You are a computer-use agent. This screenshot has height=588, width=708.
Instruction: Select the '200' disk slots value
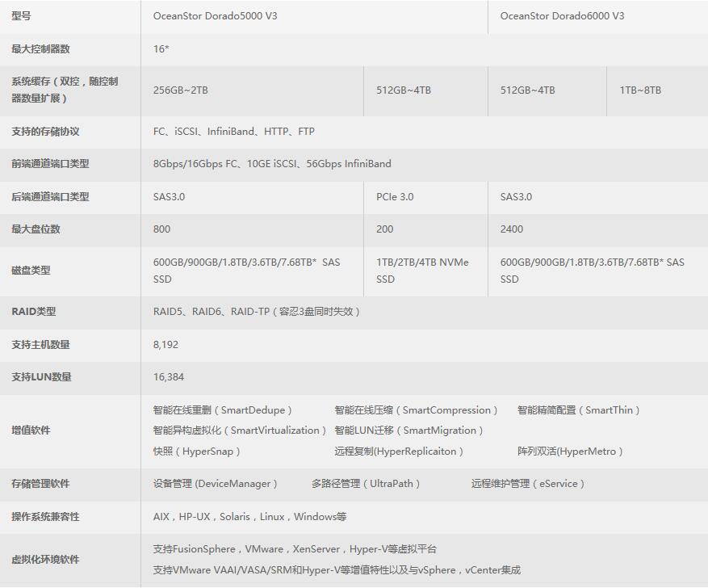click(385, 229)
